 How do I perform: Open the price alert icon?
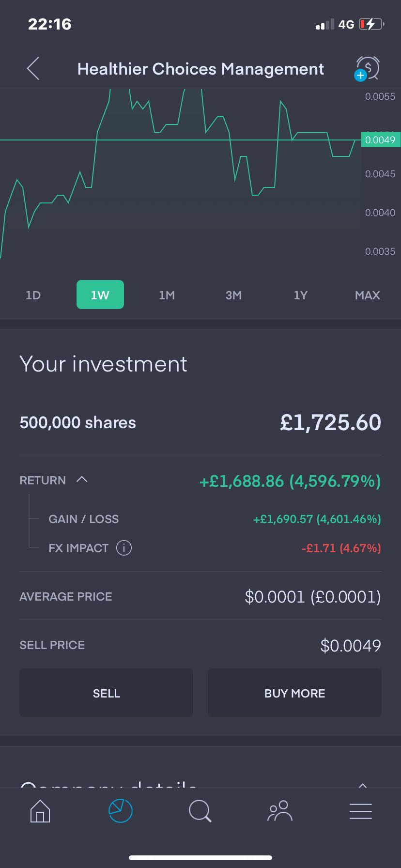coord(367,68)
